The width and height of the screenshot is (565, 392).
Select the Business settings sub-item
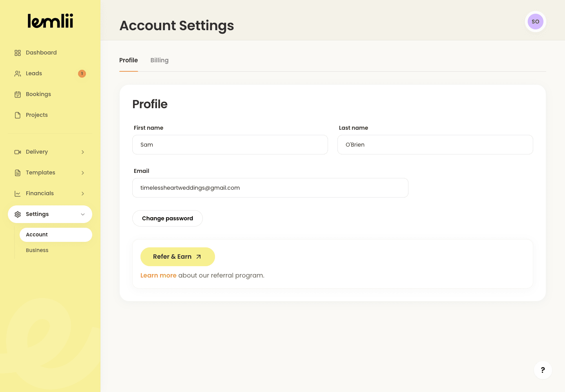coord(56,250)
